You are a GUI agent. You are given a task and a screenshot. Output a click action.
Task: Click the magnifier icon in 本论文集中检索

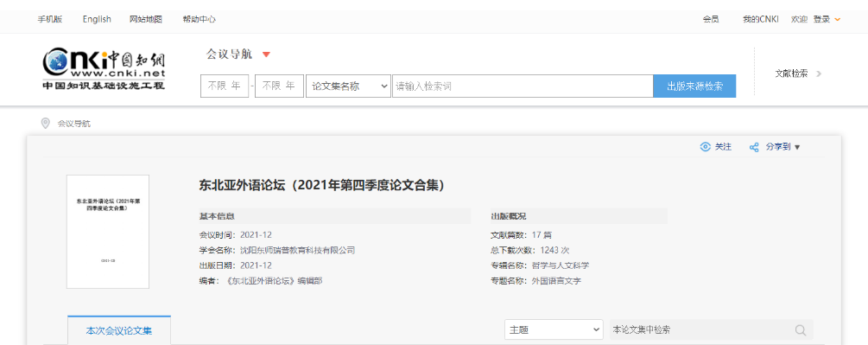click(801, 330)
